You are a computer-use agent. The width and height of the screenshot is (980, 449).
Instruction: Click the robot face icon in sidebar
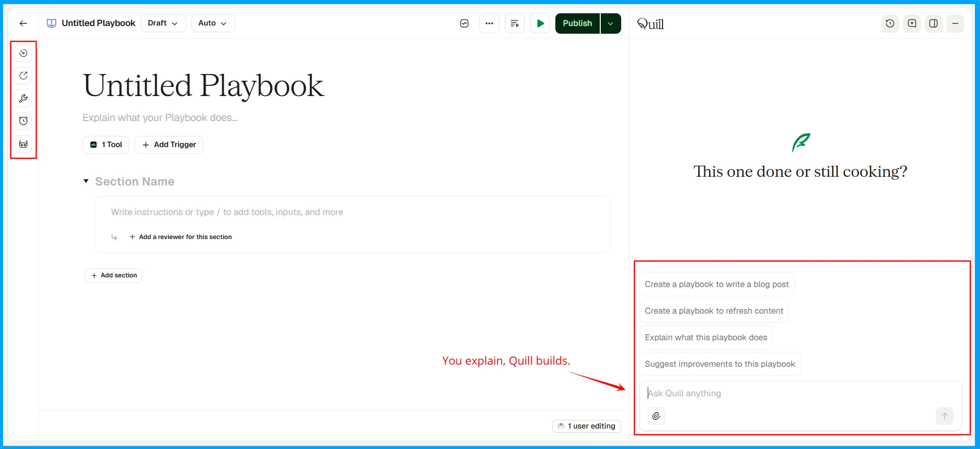23,144
